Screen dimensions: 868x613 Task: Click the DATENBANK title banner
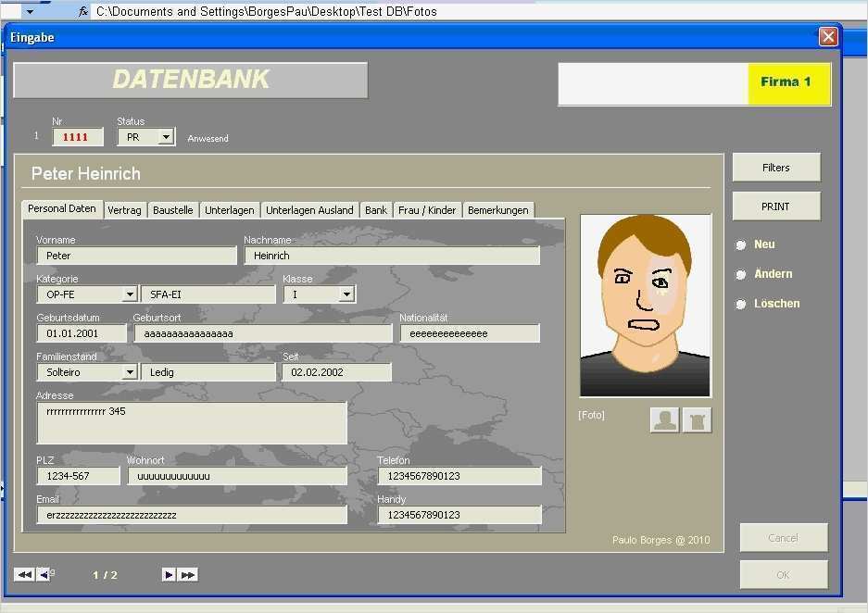click(x=191, y=80)
